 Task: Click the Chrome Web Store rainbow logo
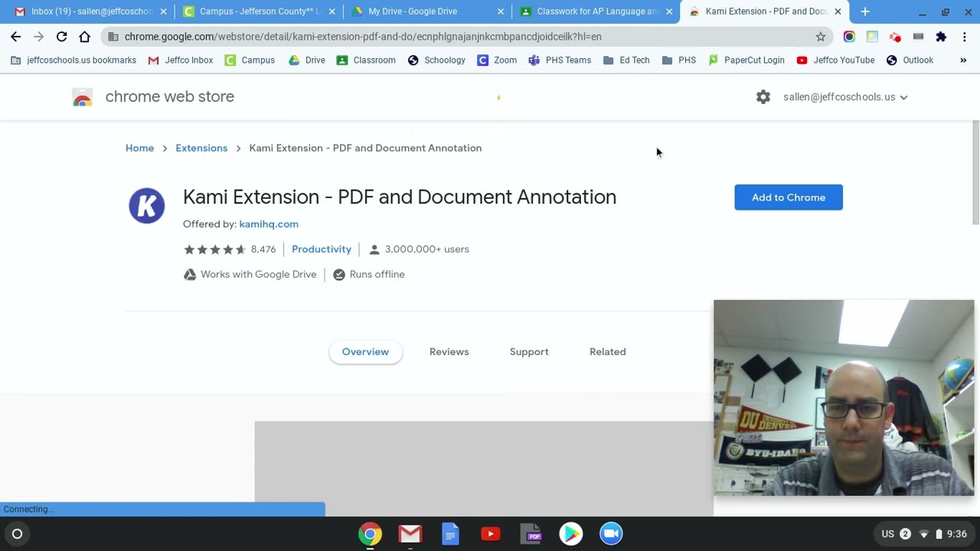click(x=83, y=97)
